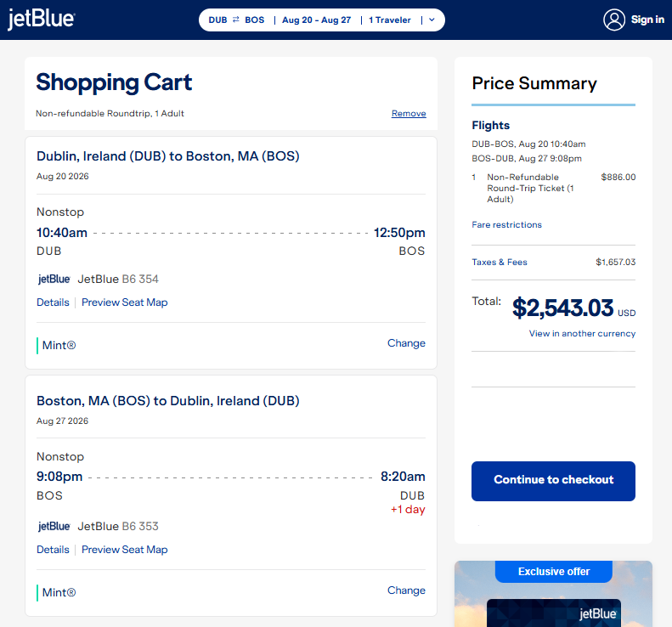Open Details for the Dublin to Boston flight
672x627 pixels.
[53, 302]
